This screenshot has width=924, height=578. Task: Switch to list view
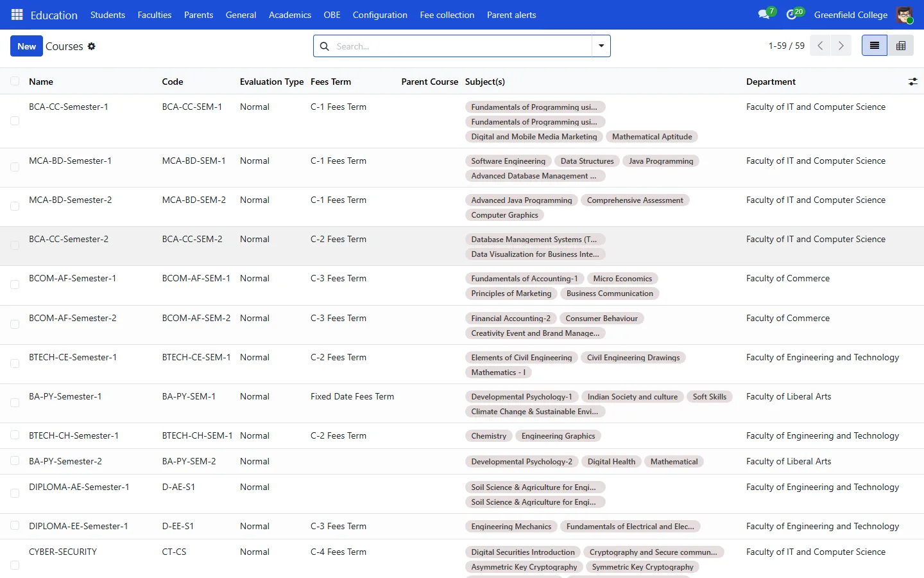tap(875, 46)
